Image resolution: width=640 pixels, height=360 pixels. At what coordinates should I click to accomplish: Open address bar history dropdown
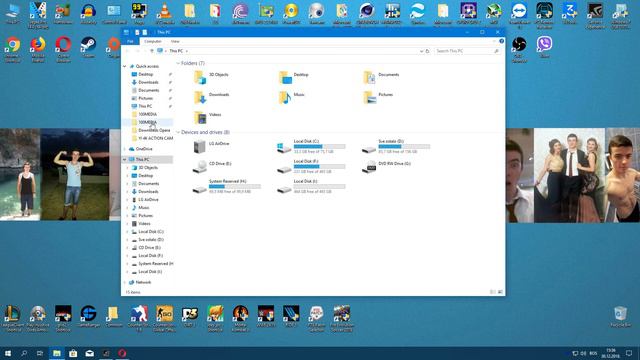pos(421,51)
